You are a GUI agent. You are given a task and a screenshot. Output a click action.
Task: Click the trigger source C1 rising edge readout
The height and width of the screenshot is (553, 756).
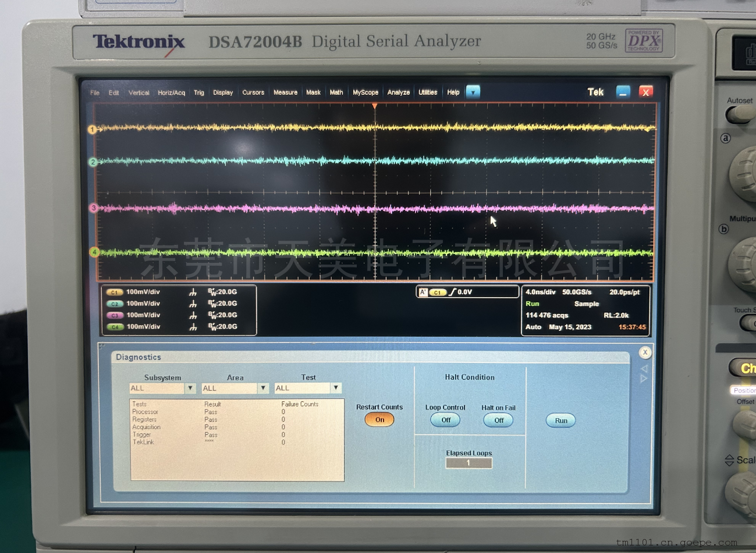(x=451, y=292)
